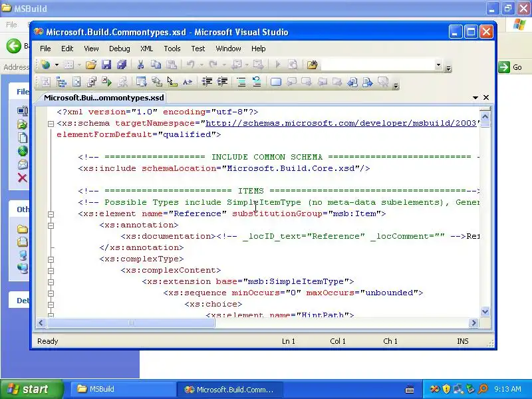Screen dimensions: 532x399
Task: Click the Increase Indent icon
Action: click(x=222, y=82)
